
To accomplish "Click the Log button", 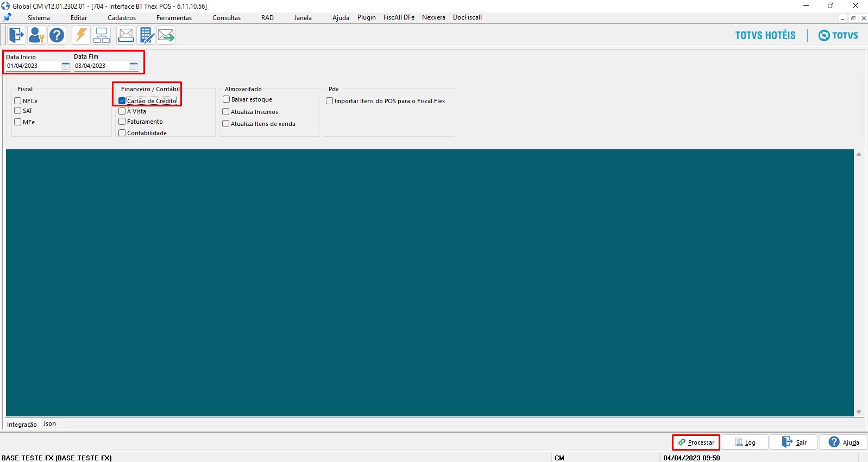I will (x=745, y=442).
